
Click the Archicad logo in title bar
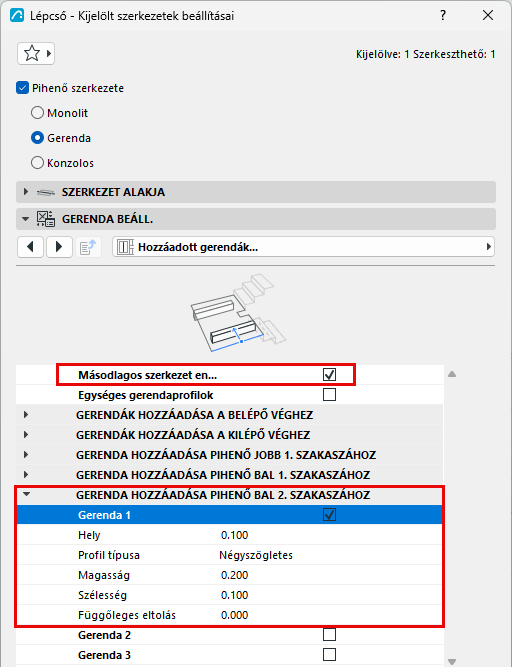[17, 16]
